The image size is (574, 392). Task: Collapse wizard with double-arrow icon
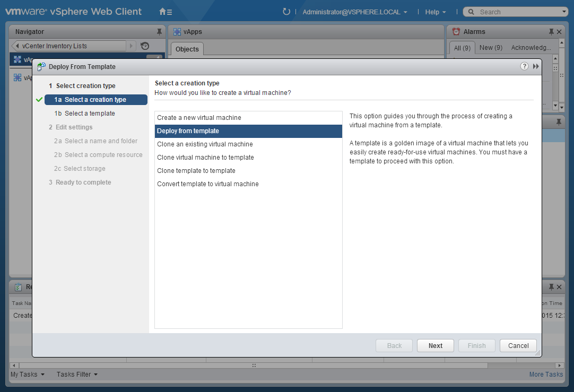(536, 66)
